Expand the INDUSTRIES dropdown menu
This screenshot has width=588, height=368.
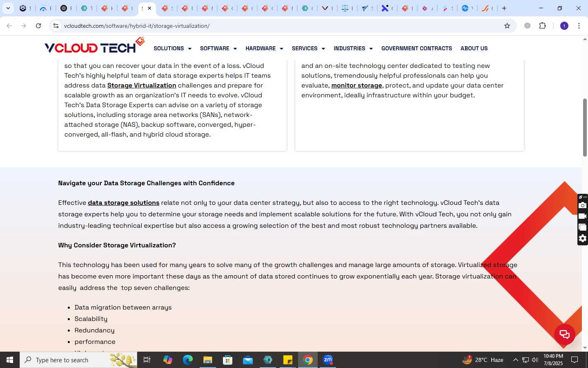[x=353, y=48]
